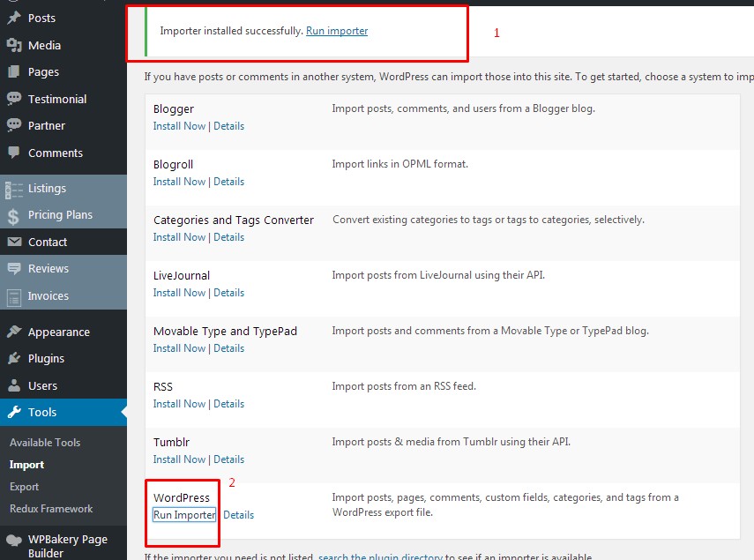Install the Blogger importer now
This screenshot has height=560, width=754.
[179, 126]
